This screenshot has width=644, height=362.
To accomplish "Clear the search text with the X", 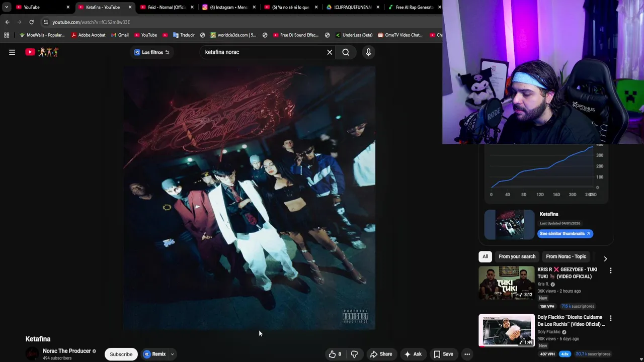I will (x=330, y=52).
